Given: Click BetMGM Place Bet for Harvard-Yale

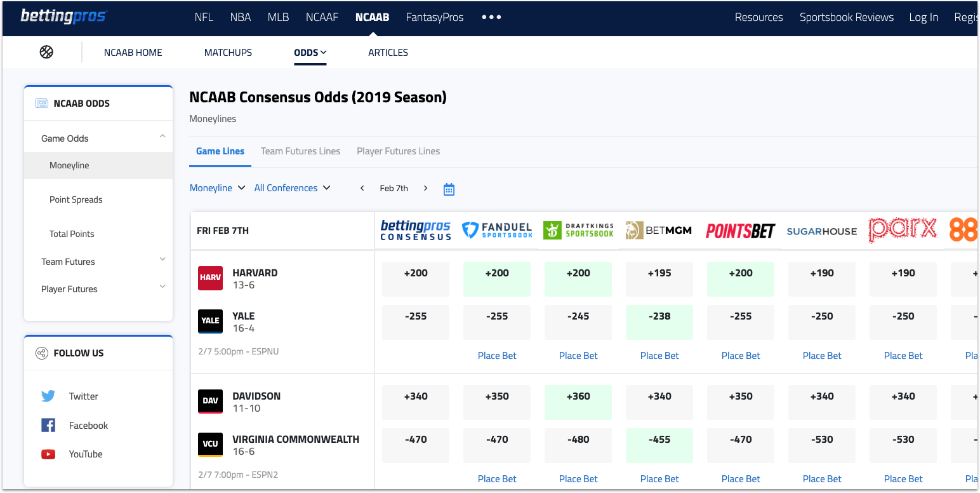Looking at the screenshot, I should pyautogui.click(x=659, y=356).
